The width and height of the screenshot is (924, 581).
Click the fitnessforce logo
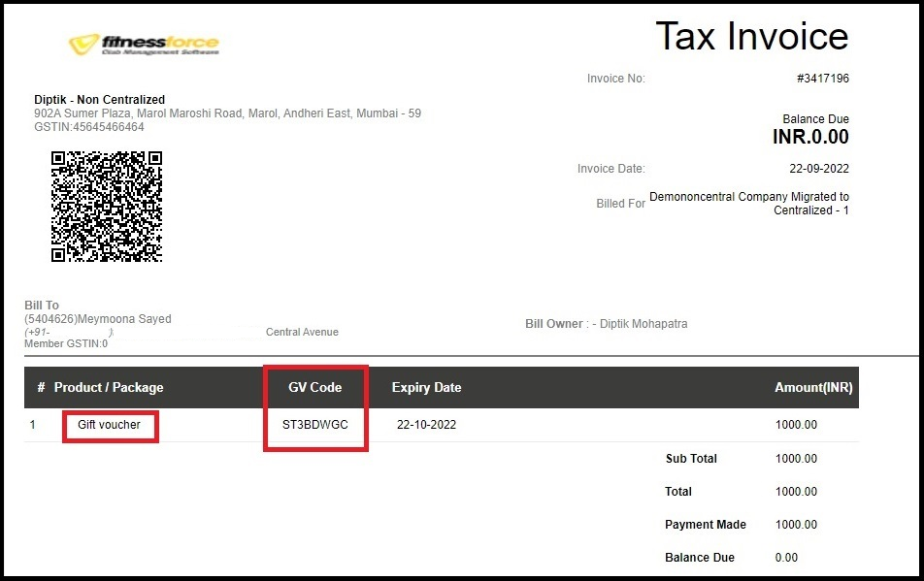pos(144,44)
